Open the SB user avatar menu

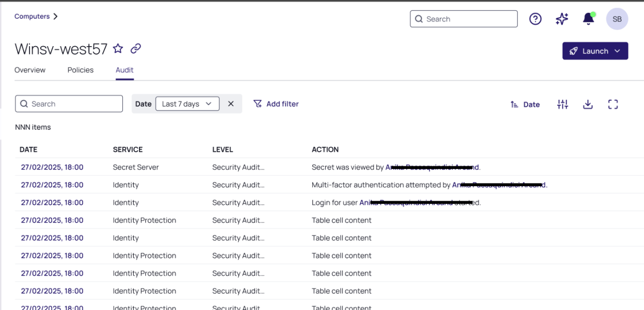coord(617,19)
